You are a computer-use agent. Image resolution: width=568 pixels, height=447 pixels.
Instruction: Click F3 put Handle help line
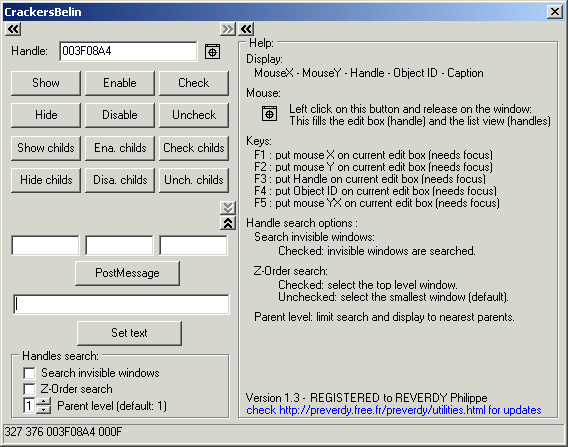tap(370, 179)
